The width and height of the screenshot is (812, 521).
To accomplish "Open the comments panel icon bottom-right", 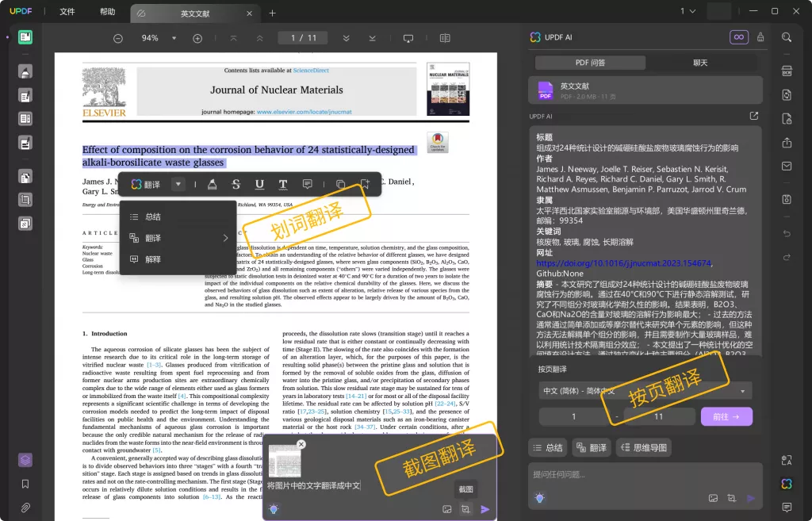I will coord(787,507).
